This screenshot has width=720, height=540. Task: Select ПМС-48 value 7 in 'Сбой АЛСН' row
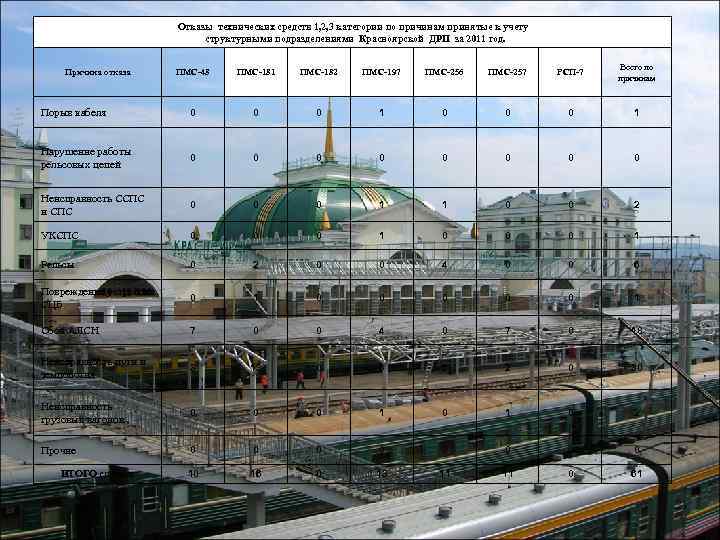tap(193, 330)
